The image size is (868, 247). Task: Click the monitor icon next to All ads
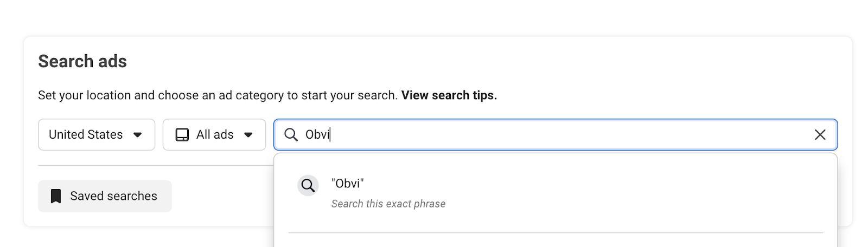182,134
